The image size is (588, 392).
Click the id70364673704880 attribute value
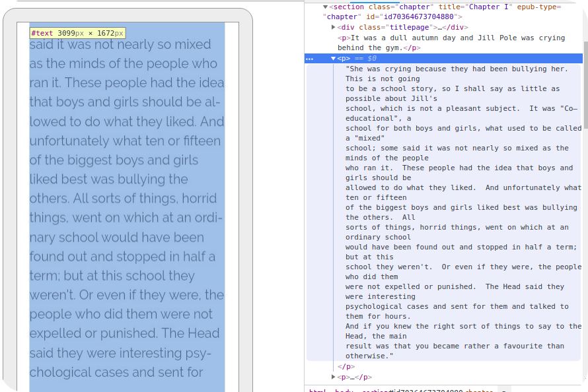[418, 17]
